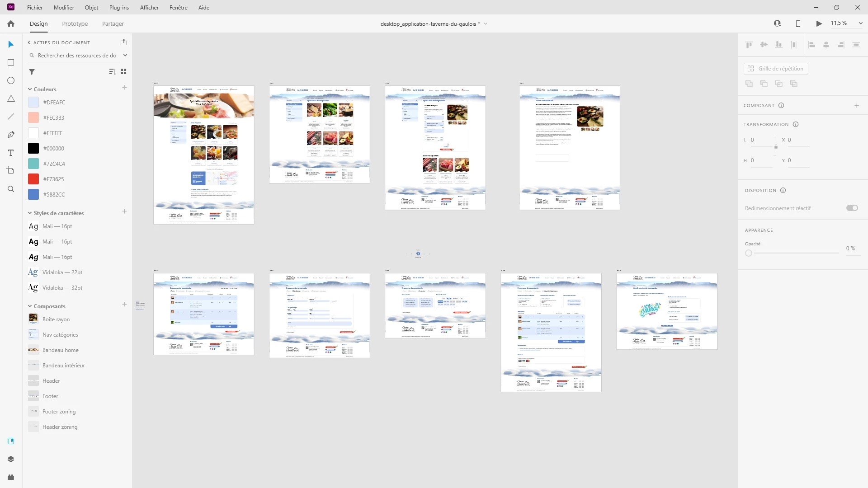Select the Pen tool
Viewport: 868px width, 488px height.
point(11,135)
